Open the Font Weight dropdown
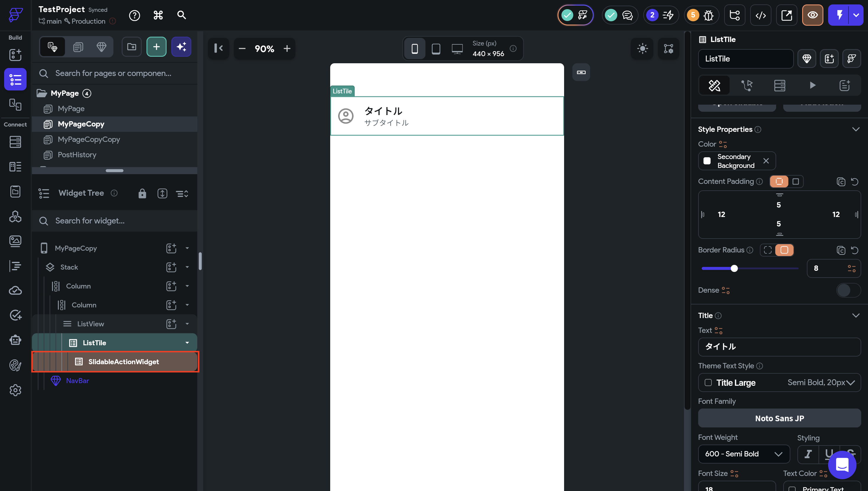 click(x=744, y=454)
